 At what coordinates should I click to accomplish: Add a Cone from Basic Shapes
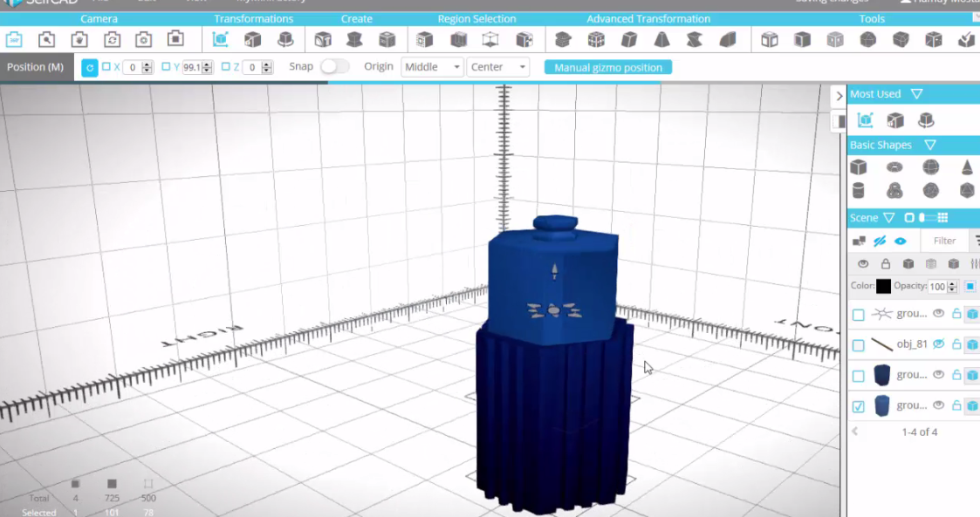(967, 167)
